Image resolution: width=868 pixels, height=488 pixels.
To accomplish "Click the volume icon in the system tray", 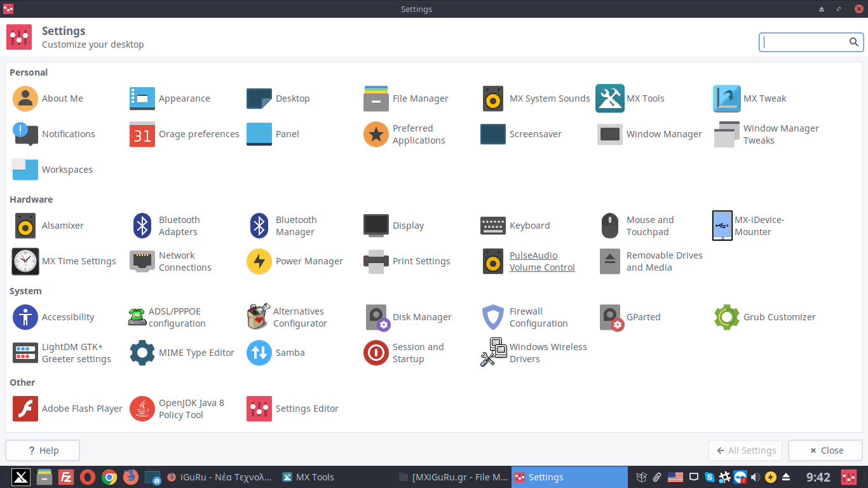I will click(755, 477).
